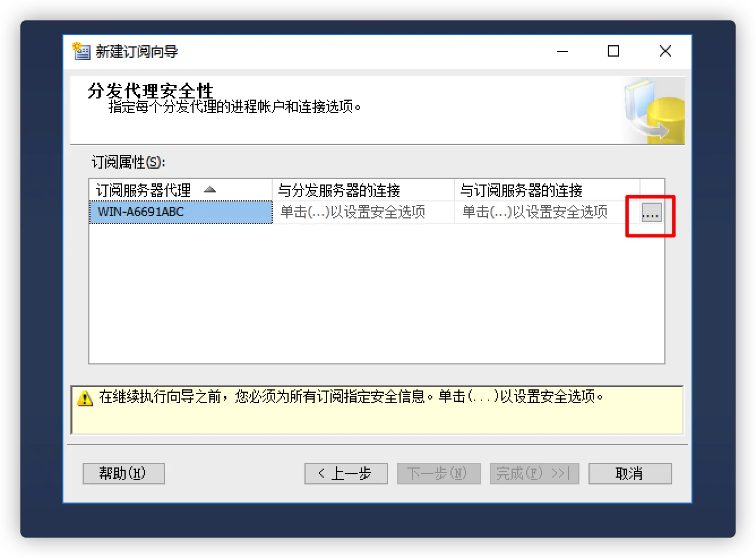This screenshot has width=756, height=558.
Task: Click the empty area of the subscription grid
Action: click(x=377, y=293)
